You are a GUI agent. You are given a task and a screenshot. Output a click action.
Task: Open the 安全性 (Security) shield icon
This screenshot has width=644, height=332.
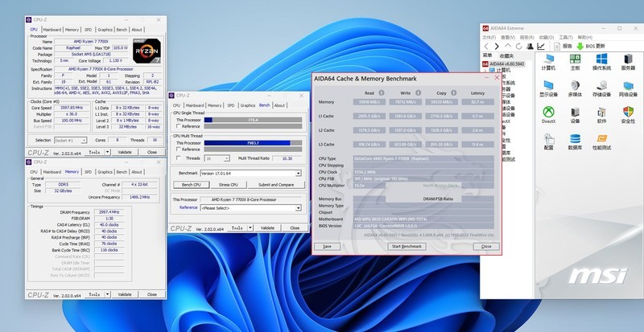point(627,113)
